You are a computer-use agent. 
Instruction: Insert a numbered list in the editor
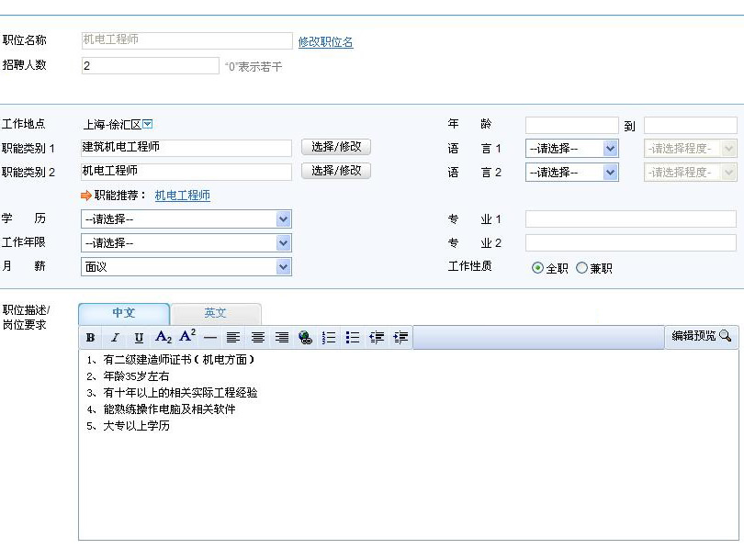tap(329, 338)
